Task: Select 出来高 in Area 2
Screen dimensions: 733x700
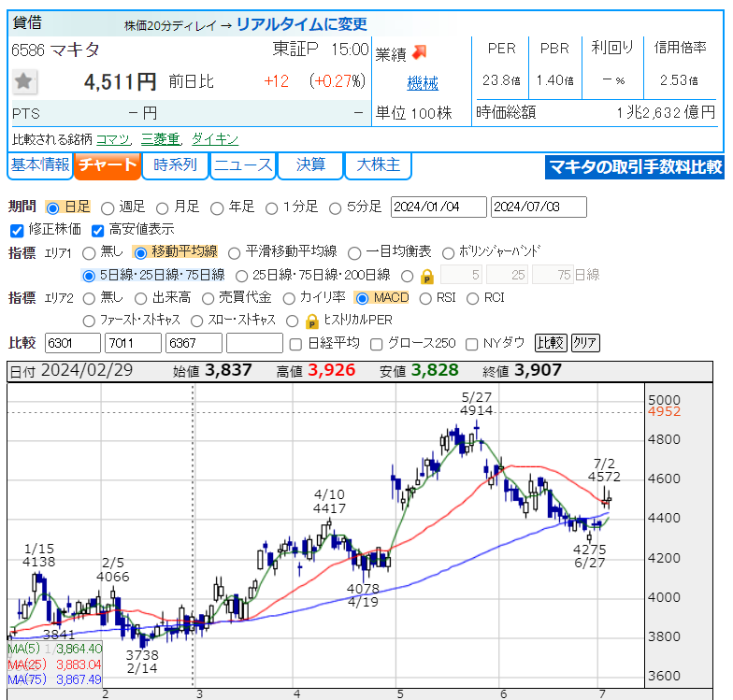Action: (x=140, y=299)
